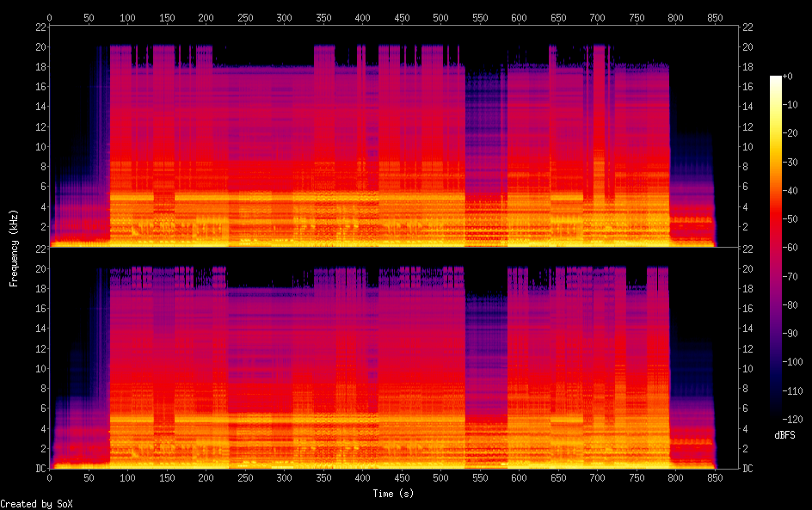Viewport: 812px width, 510px height.
Task: Click the 600 tick on the top time axis
Action: [x=519, y=17]
